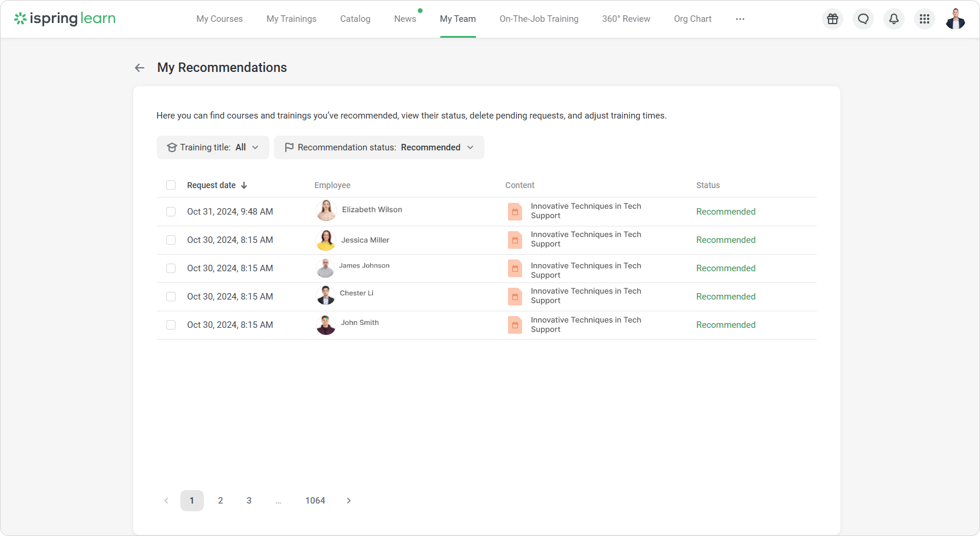
Task: Click the next page arrow in pagination
Action: [348, 500]
